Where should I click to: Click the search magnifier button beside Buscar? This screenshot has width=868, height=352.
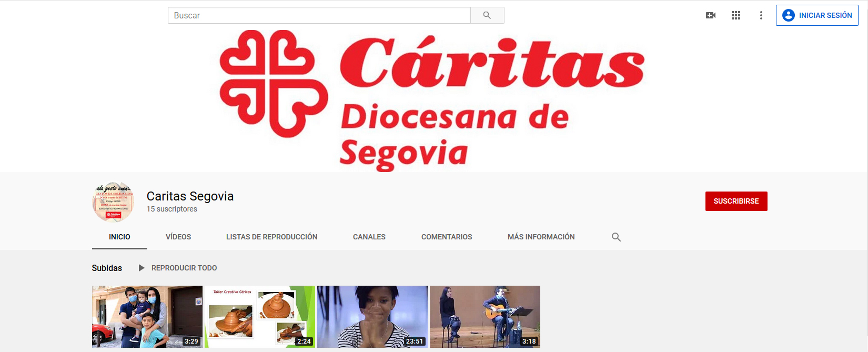pyautogui.click(x=487, y=15)
